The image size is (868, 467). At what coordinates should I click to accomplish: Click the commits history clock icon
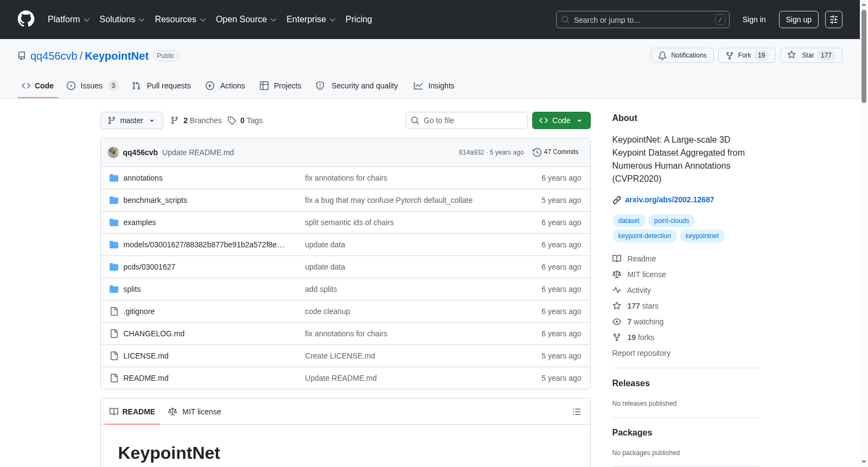[537, 152]
